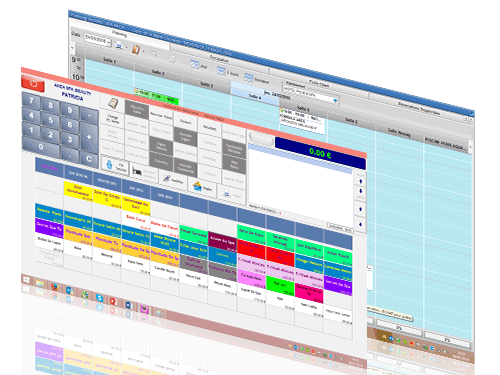Click the bed icon transfer button
This screenshot has height=375, width=500.
click(x=144, y=173)
